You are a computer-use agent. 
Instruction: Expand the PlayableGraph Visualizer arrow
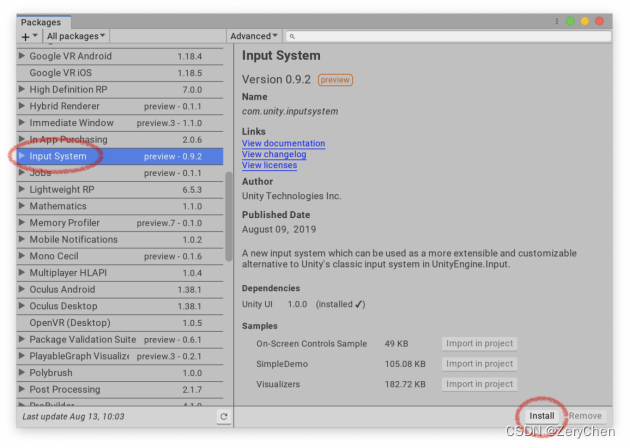point(22,356)
